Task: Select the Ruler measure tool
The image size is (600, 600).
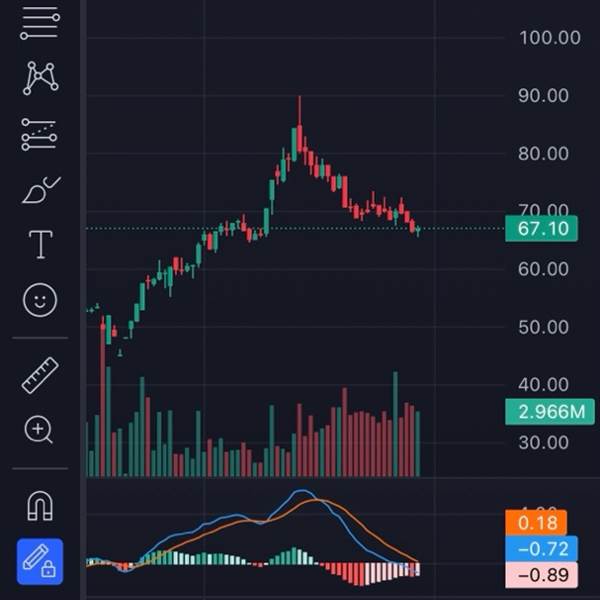Action: tap(40, 375)
